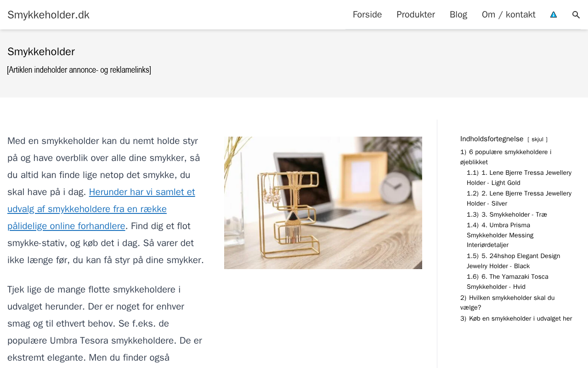Jump to Lene Bjerre Tressa Silver entry

pyautogui.click(x=519, y=198)
